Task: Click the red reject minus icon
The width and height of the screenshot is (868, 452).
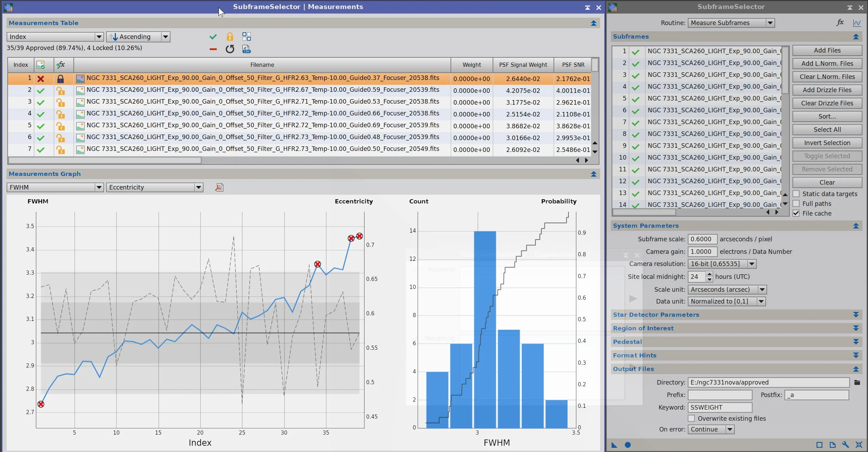Action: pyautogui.click(x=213, y=49)
